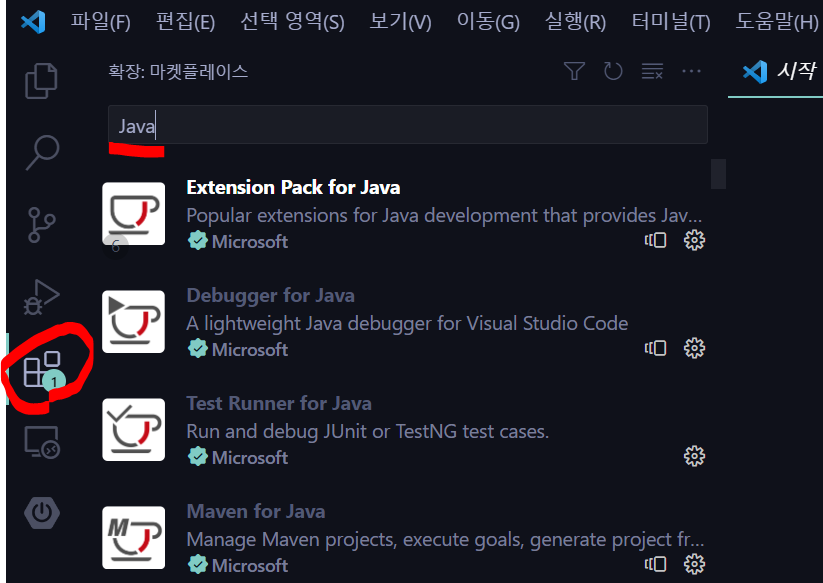Viewport: 823px width, 583px height.
Task: Click the VS Code logo in title bar
Action: [33, 22]
